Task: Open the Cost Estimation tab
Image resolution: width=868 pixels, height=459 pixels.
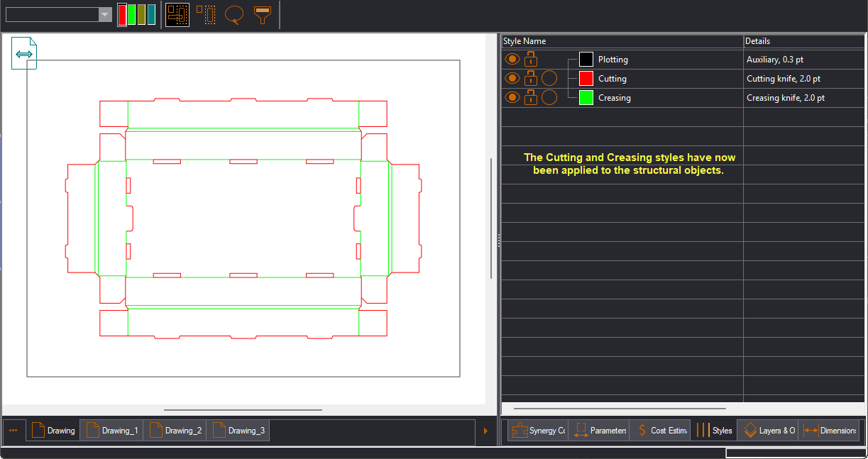Action: click(x=660, y=431)
